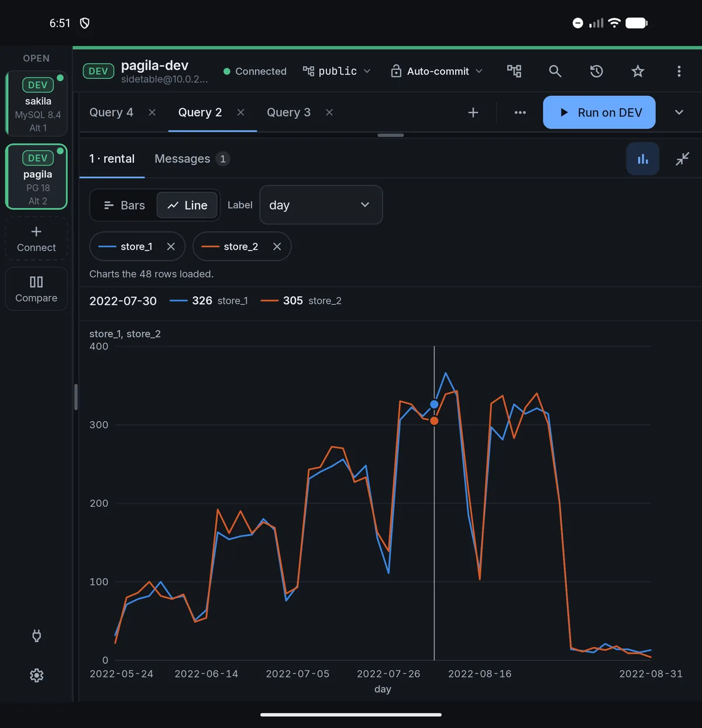This screenshot has width=702, height=728.
Task: Collapse the results panel with the arrows icon
Action: (x=683, y=159)
